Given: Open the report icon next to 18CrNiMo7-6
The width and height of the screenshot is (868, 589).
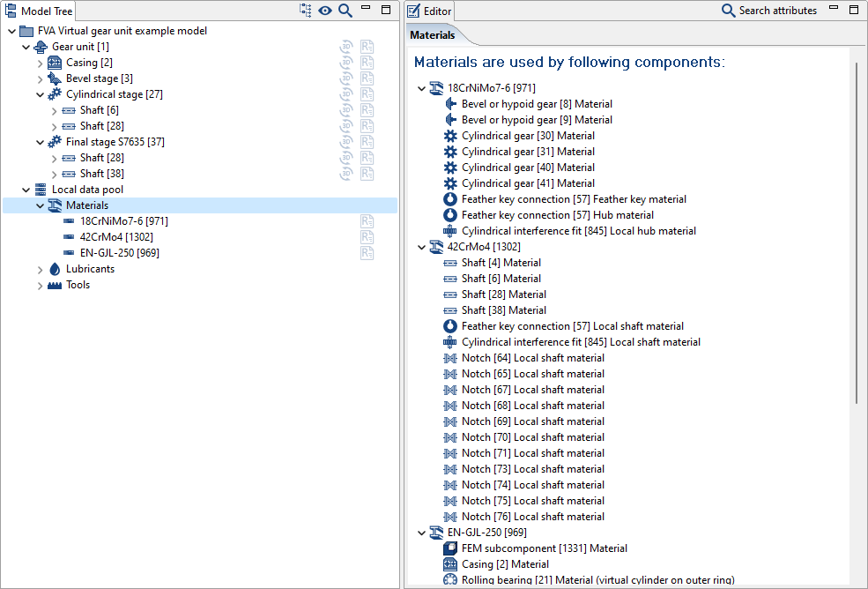Looking at the screenshot, I should click(x=367, y=220).
